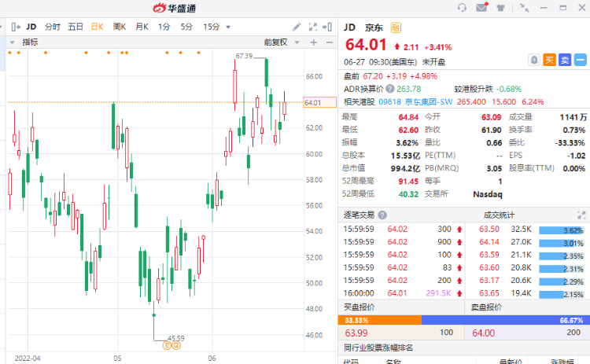Click the blue sell (卖) button

click(x=565, y=60)
